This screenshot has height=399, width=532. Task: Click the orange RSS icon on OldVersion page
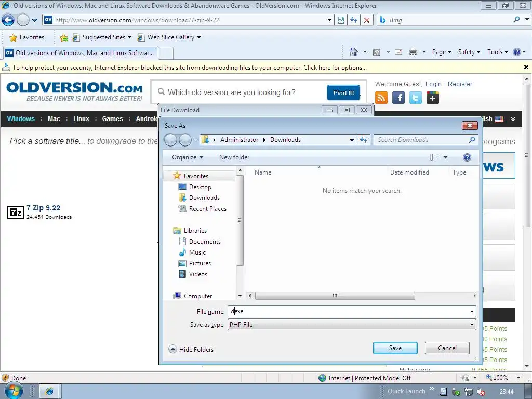pos(381,98)
